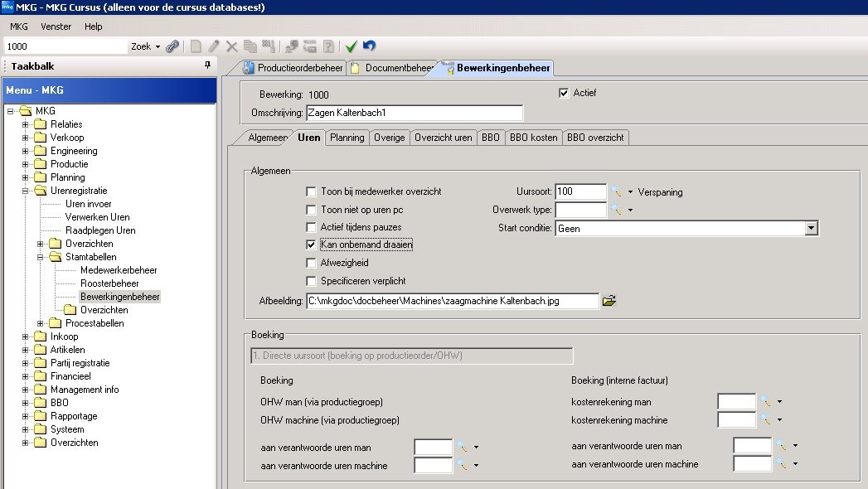Open lookup for kostenrekening machine
This screenshot has width=868, height=489.
[765, 420]
